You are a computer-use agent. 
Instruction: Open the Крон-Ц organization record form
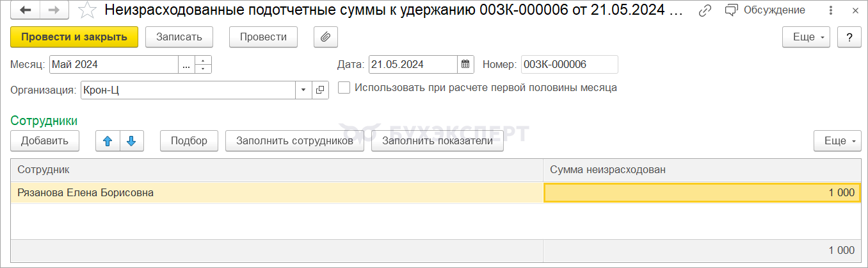point(320,90)
